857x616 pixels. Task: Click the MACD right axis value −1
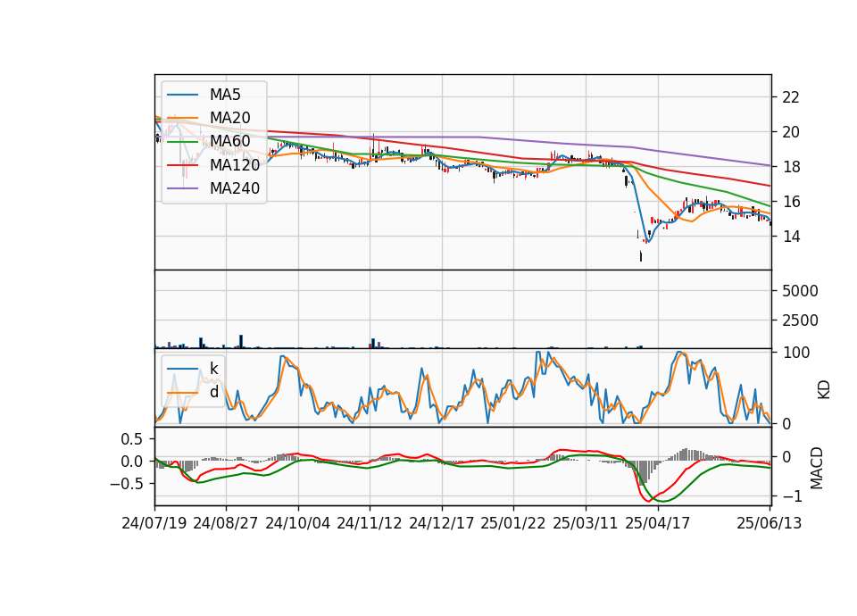pos(794,496)
